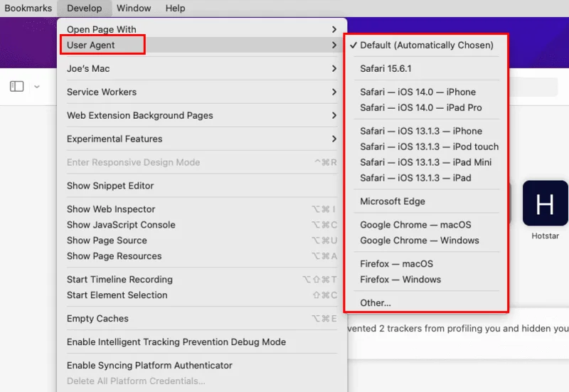
Task: Open the Hotstar favorite tile
Action: point(545,204)
